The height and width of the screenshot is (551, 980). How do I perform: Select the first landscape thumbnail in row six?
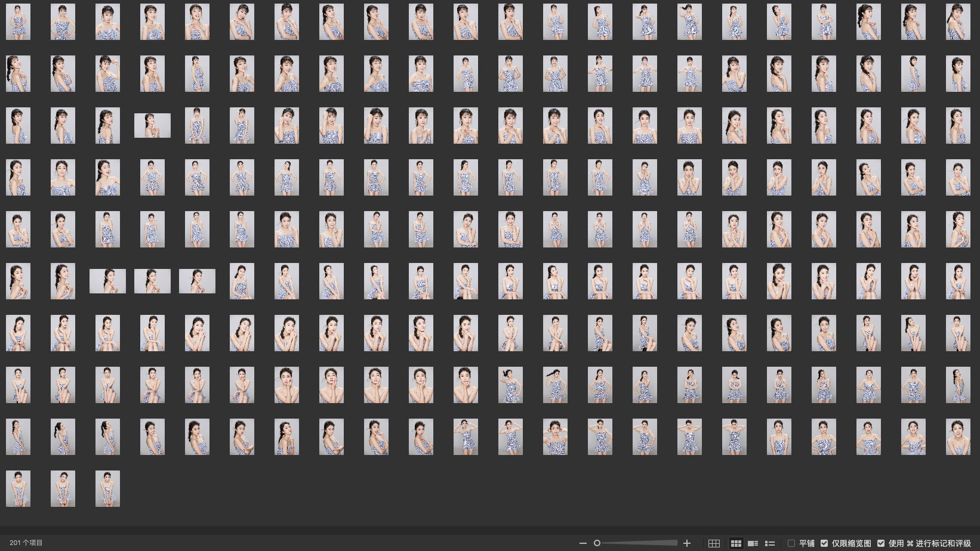(x=107, y=281)
